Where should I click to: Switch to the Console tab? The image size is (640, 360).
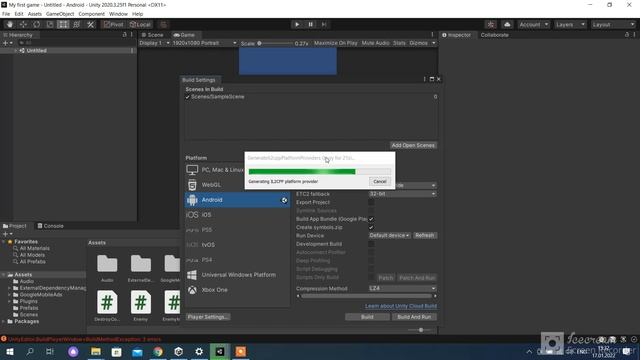pos(51,226)
